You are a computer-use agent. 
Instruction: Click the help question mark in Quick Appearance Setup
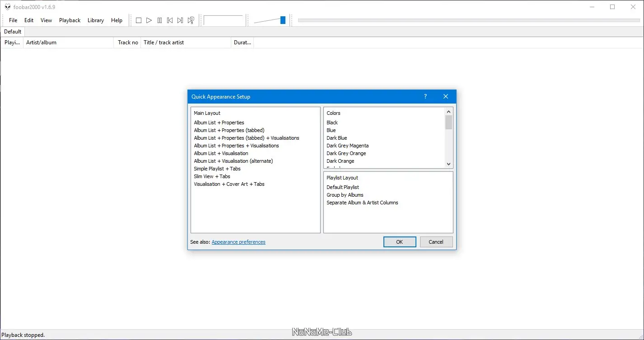(x=425, y=96)
